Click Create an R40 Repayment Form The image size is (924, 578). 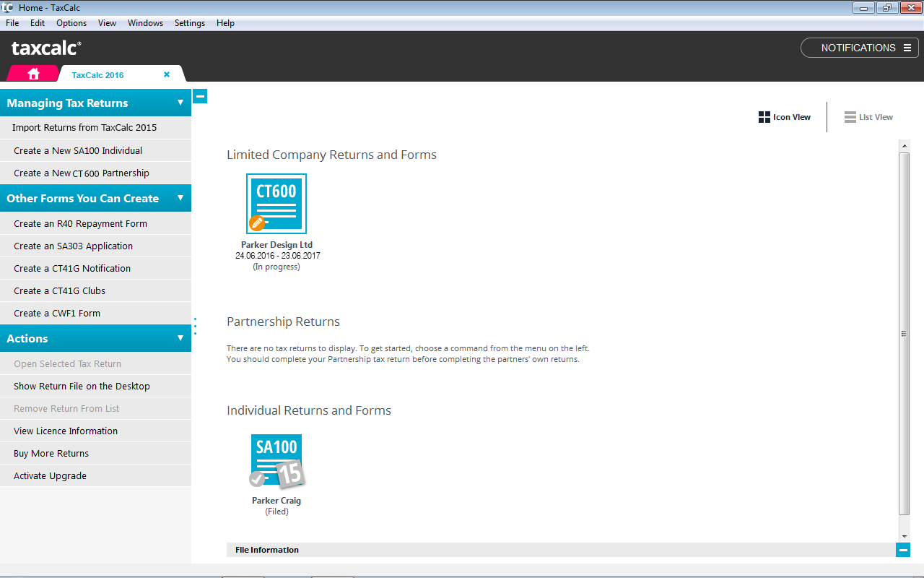point(80,224)
